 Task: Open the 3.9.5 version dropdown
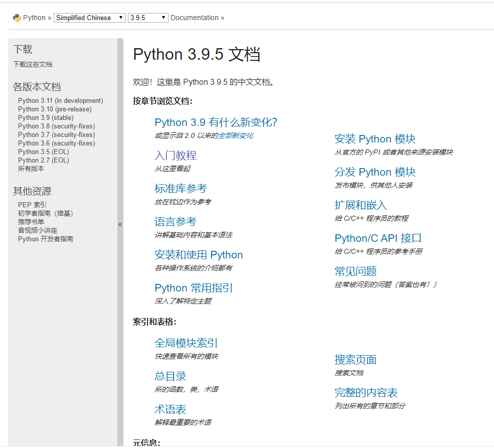[148, 18]
